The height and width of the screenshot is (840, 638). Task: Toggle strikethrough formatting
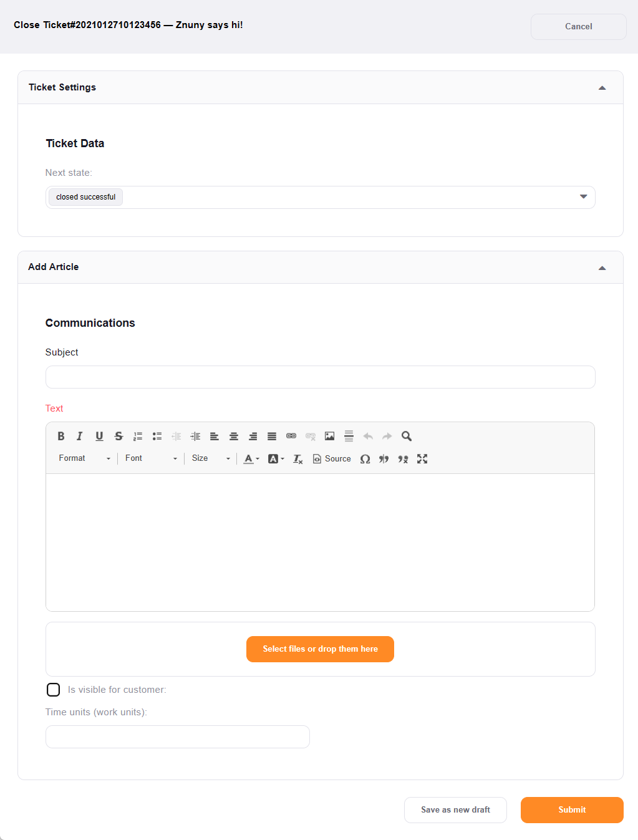coord(118,437)
